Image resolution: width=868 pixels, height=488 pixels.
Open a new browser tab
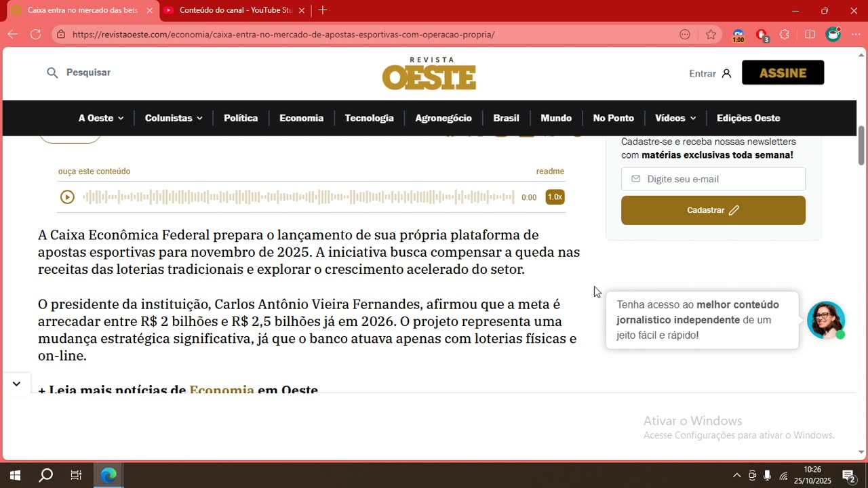pos(323,10)
